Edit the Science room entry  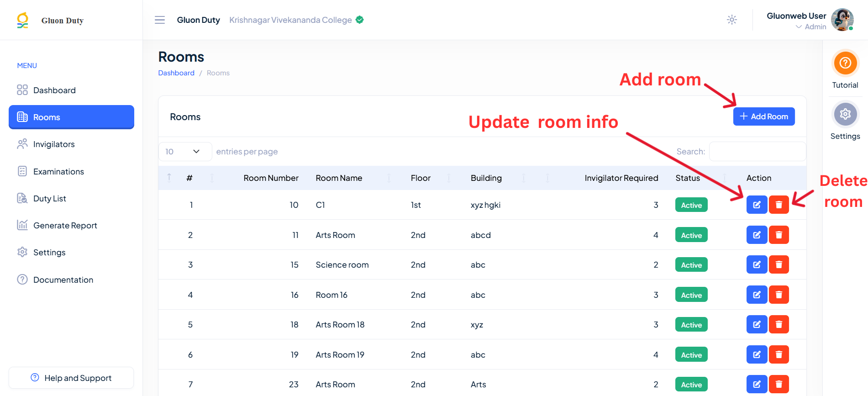[x=757, y=264]
